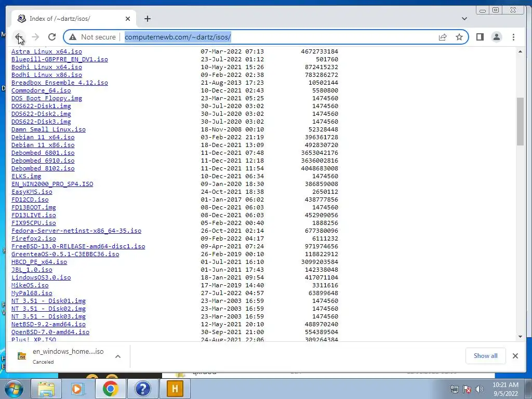
Task: Close the Index of /~dartz/isos/ tab
Action: click(128, 19)
